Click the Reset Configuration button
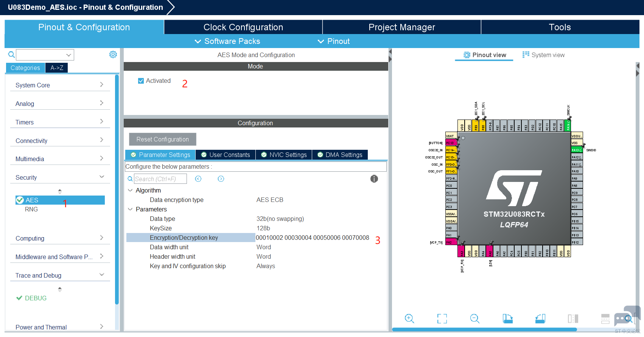 [163, 139]
